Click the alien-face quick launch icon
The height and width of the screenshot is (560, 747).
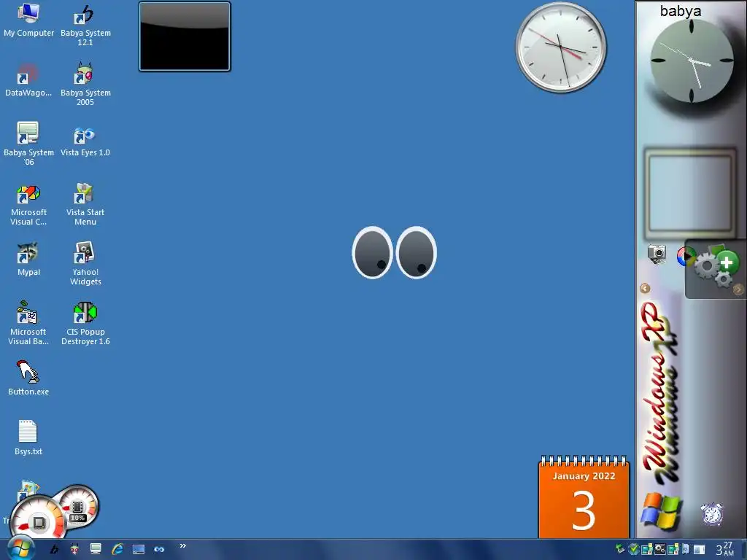click(x=75, y=550)
